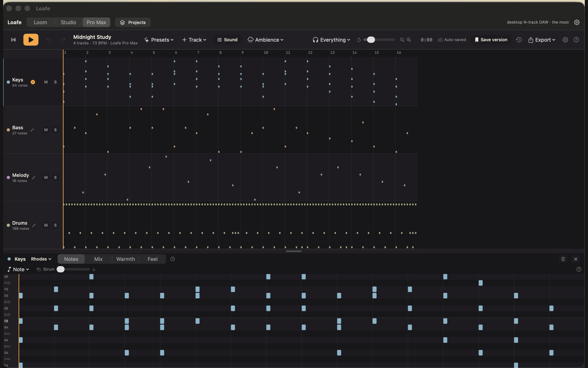The image size is (588, 368).
Task: Click bar 16 on the timeline ruler
Action: point(399,52)
